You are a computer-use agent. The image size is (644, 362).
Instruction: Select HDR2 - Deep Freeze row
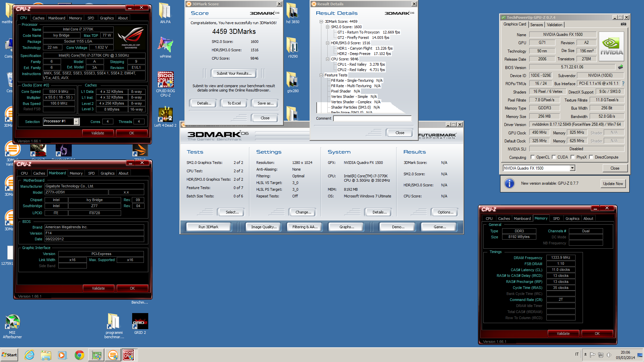[364, 54]
